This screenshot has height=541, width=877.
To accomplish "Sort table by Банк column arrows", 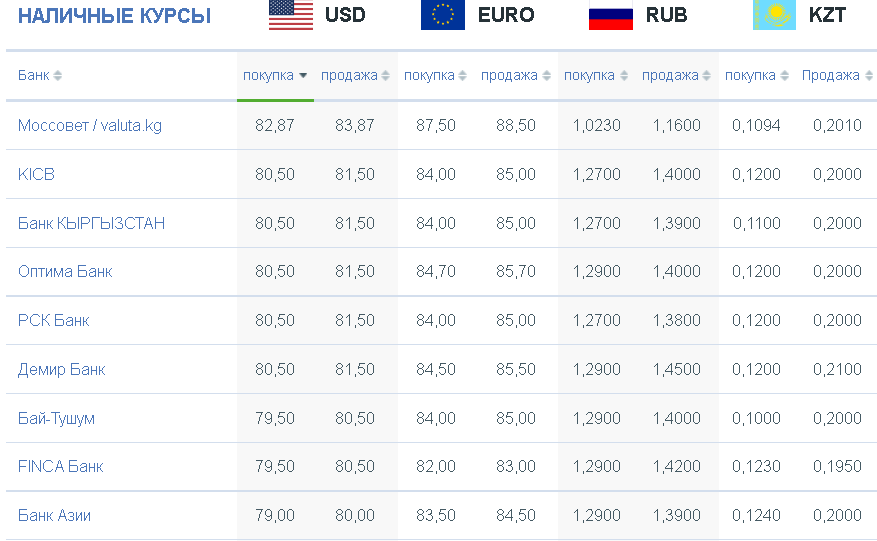I will point(57,76).
